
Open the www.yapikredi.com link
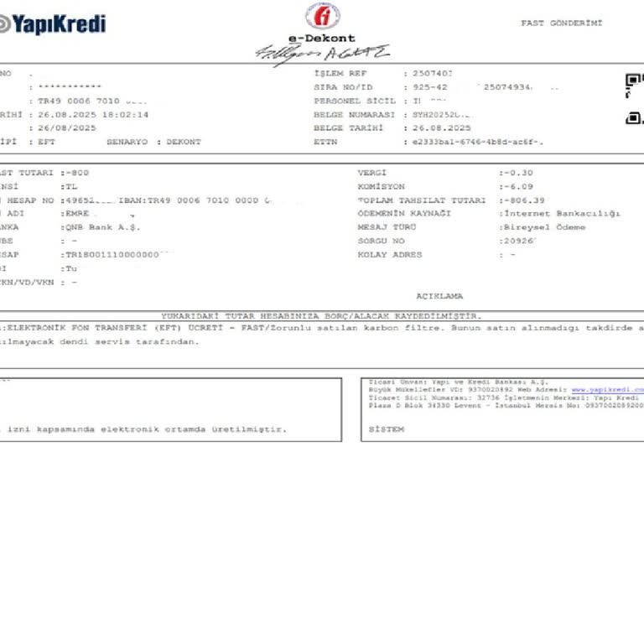coord(607,389)
